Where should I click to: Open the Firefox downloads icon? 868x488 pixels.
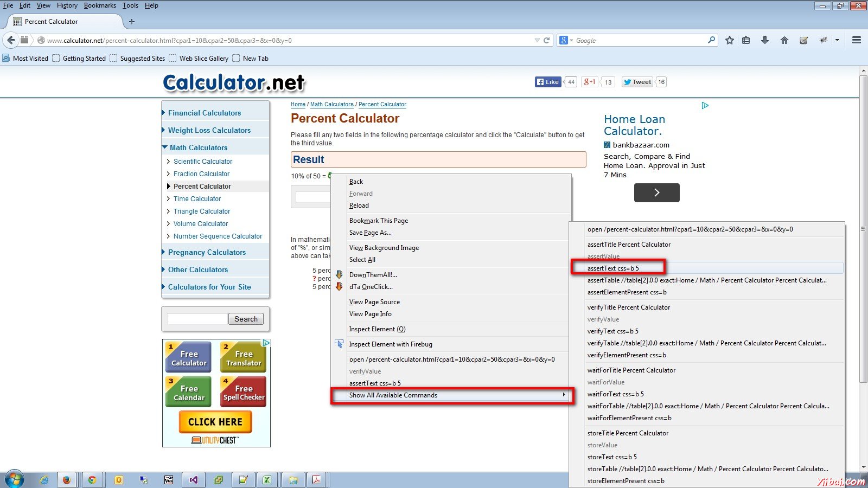click(x=765, y=40)
